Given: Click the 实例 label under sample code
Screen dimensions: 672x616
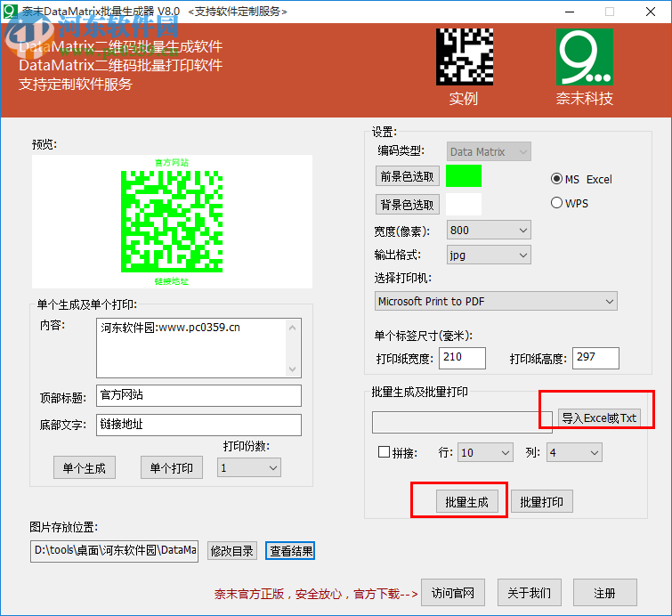Looking at the screenshot, I should coord(464,99).
